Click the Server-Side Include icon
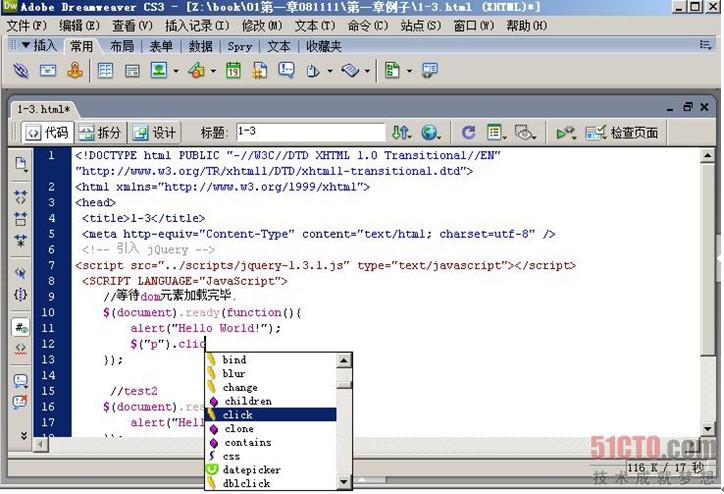724x494 pixels. tap(260, 71)
